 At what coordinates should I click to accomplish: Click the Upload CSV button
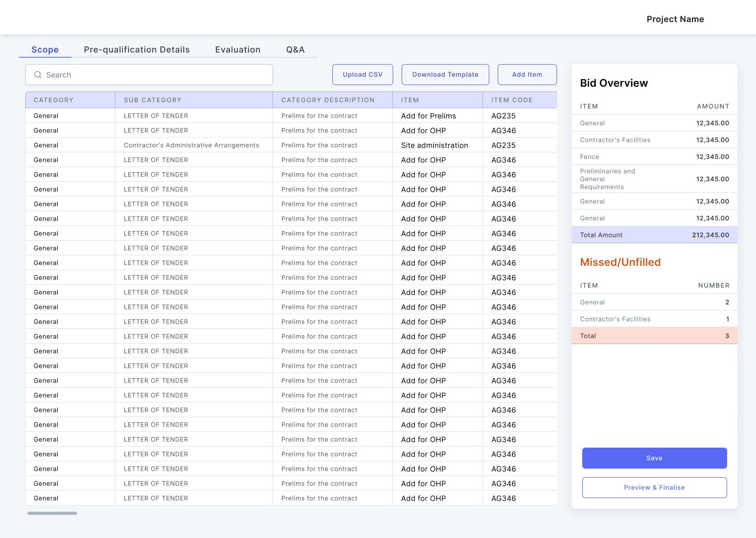coord(362,75)
